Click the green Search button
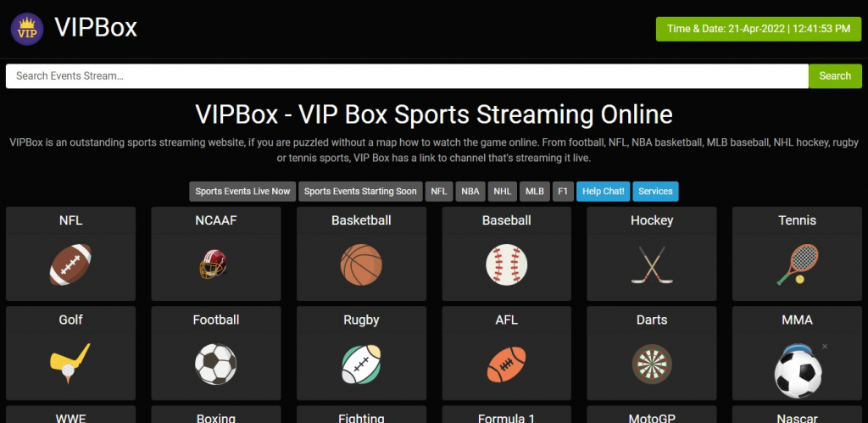Screen dimensions: 868x423 coord(835,75)
